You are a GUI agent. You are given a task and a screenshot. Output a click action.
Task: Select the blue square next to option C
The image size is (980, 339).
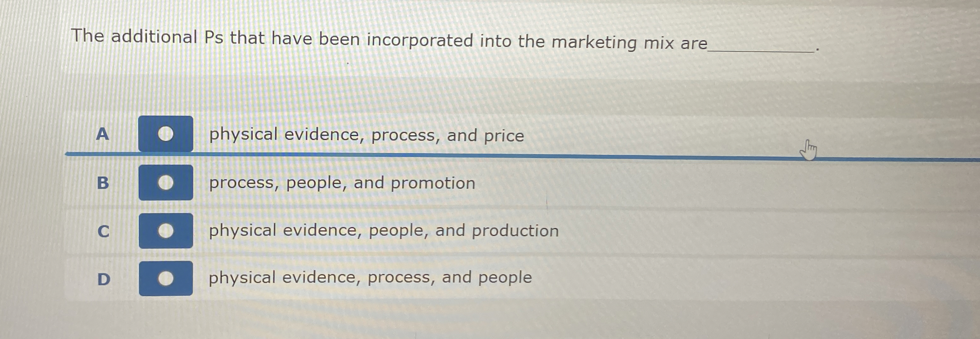(166, 231)
